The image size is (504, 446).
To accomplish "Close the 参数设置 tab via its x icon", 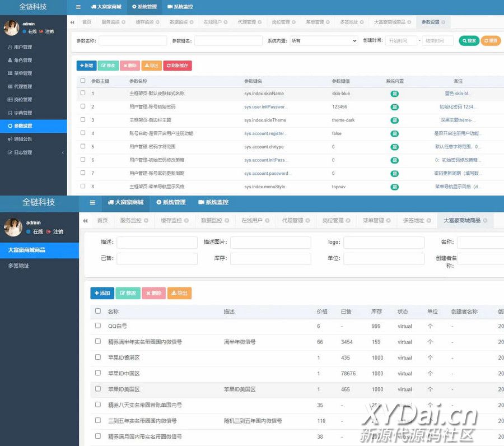I will tap(444, 22).
